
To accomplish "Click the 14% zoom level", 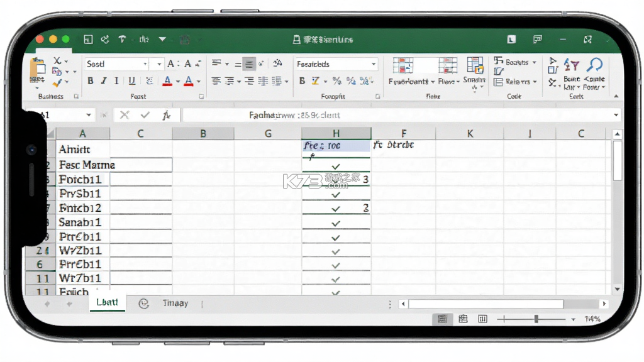I will pyautogui.click(x=592, y=319).
